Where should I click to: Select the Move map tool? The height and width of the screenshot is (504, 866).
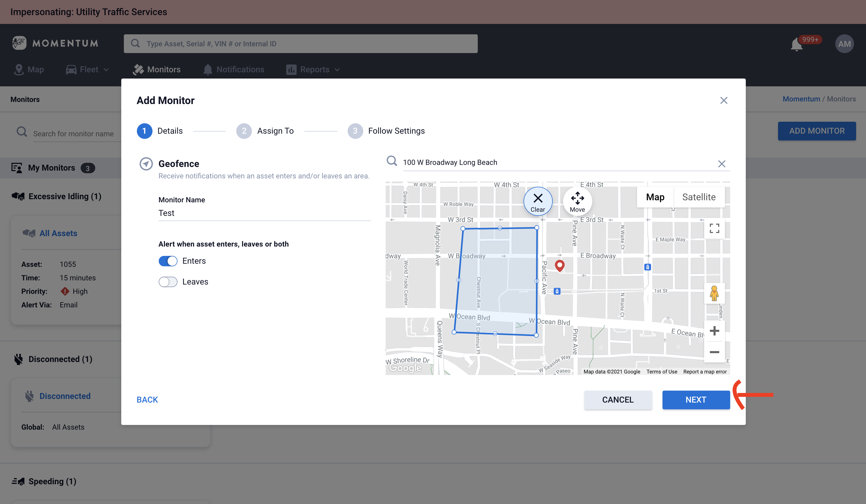(577, 201)
